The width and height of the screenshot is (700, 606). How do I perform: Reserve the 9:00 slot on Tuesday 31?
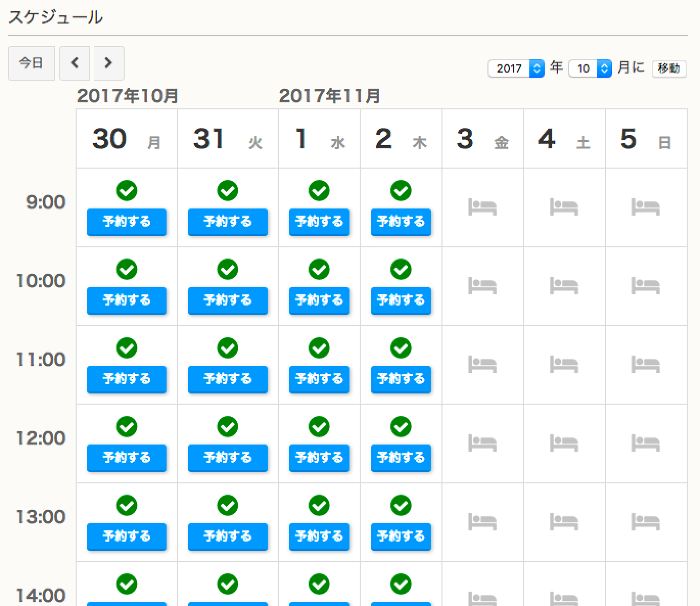pyautogui.click(x=228, y=222)
